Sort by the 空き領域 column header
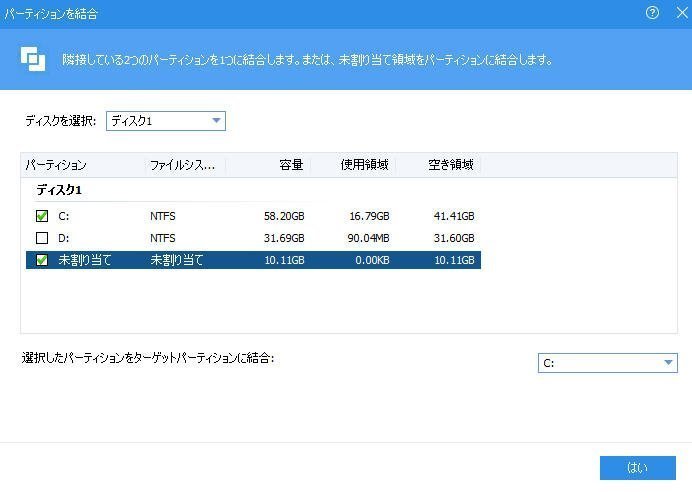692x492 pixels. coord(451,165)
